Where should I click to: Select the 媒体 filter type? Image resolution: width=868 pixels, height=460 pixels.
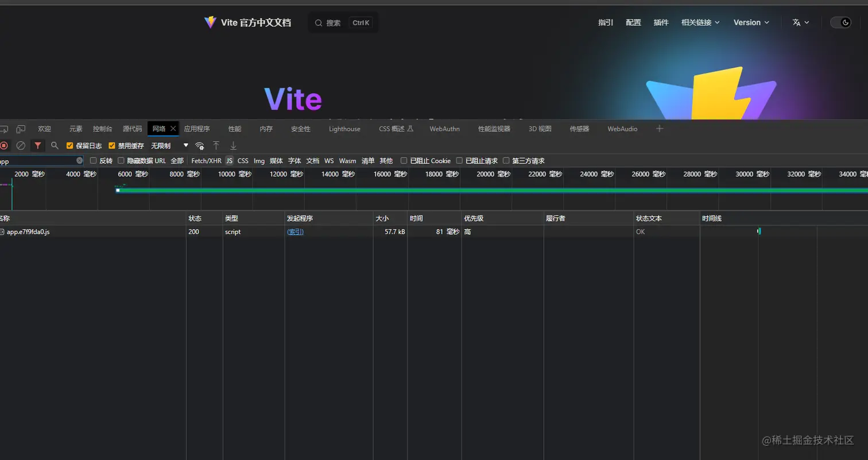[x=276, y=161]
